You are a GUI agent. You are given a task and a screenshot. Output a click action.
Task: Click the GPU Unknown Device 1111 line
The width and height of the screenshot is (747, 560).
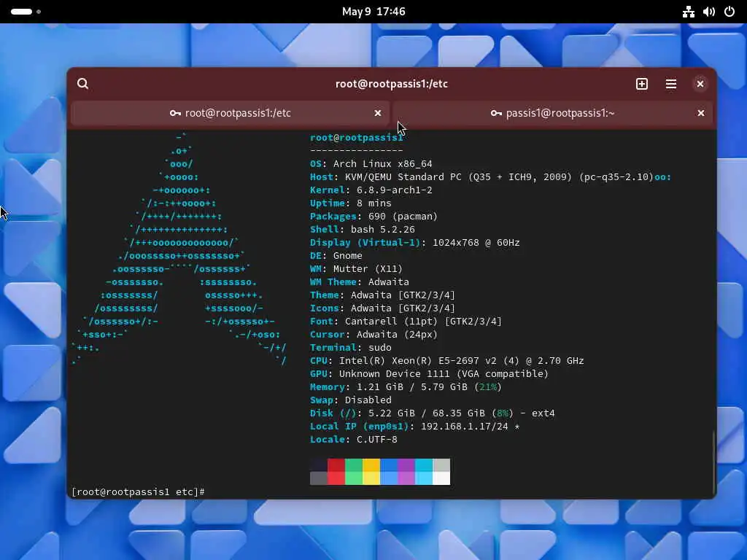429,374
